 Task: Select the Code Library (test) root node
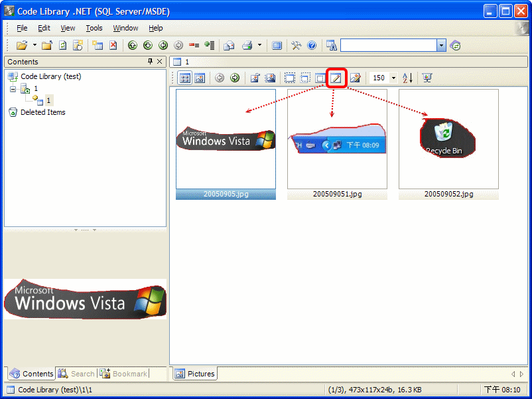coord(51,76)
